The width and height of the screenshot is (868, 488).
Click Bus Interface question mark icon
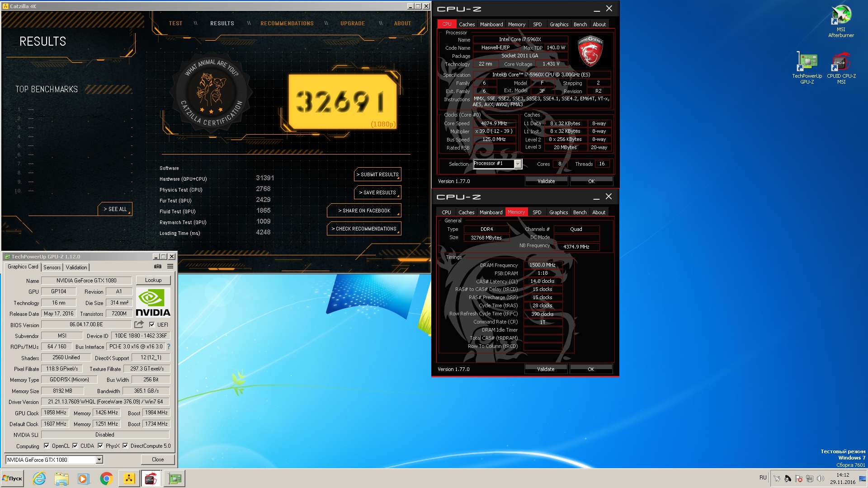point(169,347)
